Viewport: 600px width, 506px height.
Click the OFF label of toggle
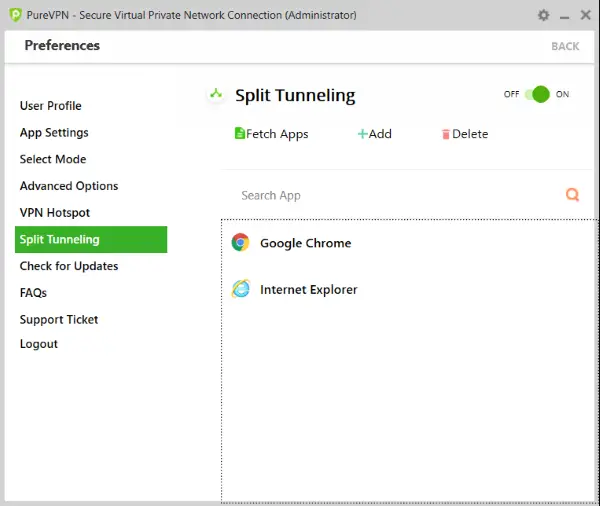512,94
